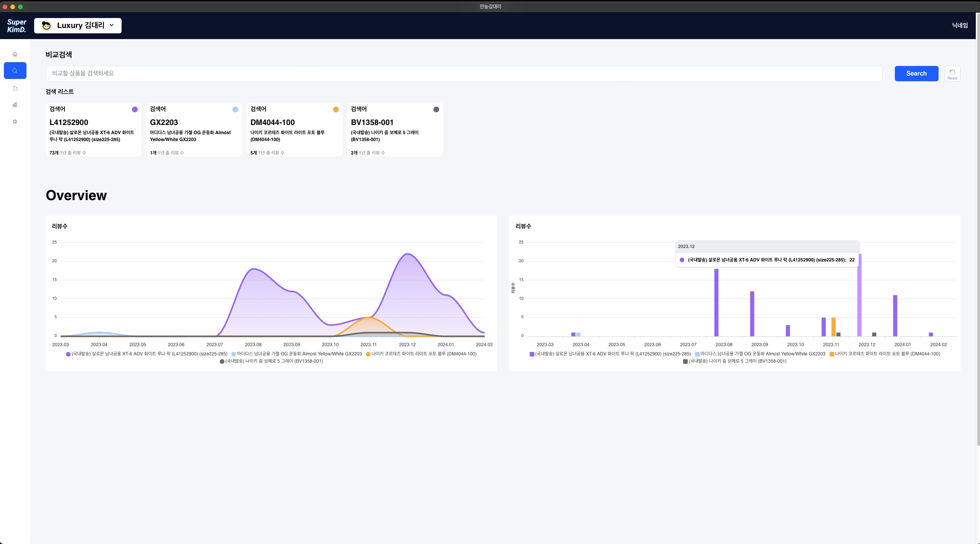
Task: Open the colorful sparkle sidebar icon
Action: point(15,88)
